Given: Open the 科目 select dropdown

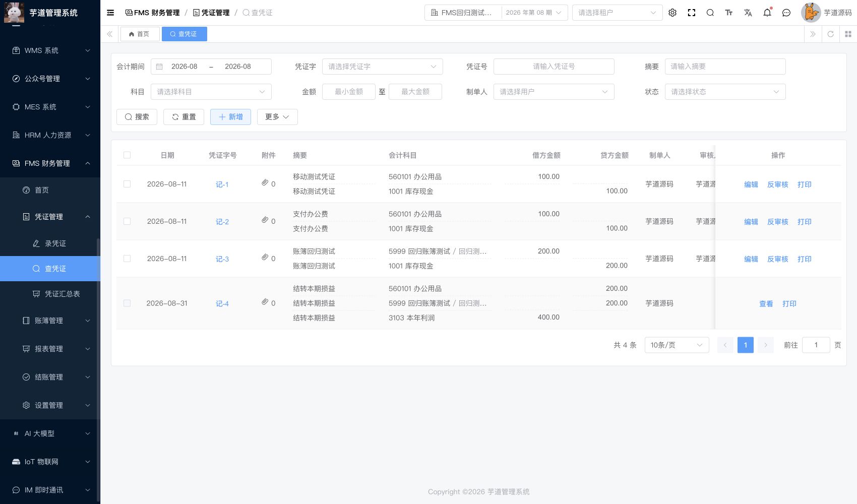Looking at the screenshot, I should [x=211, y=92].
